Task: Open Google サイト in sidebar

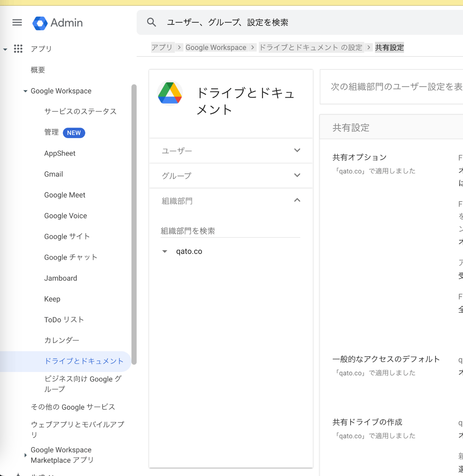Action: click(x=67, y=236)
